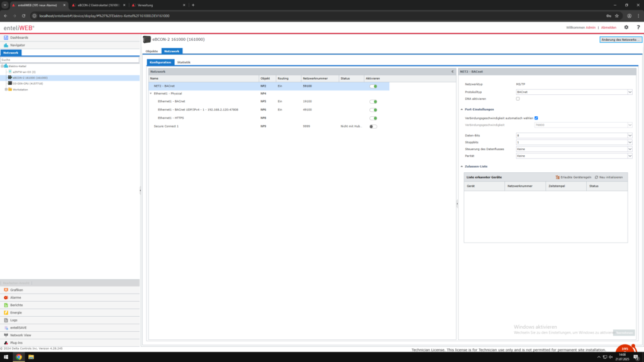Click the Änderung des Netzwerks button
Screen dimensions: 644x362
click(620, 40)
